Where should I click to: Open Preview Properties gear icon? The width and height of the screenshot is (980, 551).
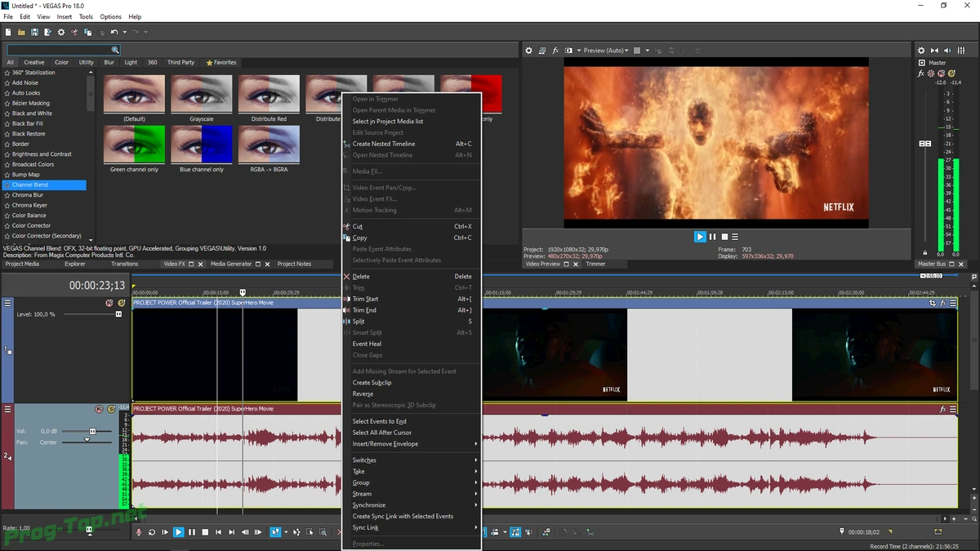[528, 51]
